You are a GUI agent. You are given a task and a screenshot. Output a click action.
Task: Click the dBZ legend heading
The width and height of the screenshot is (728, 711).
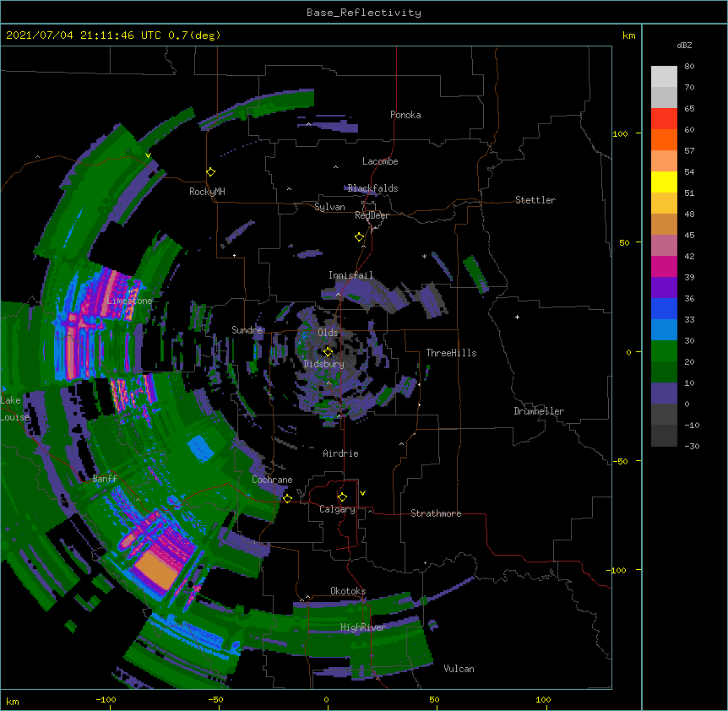point(684,46)
